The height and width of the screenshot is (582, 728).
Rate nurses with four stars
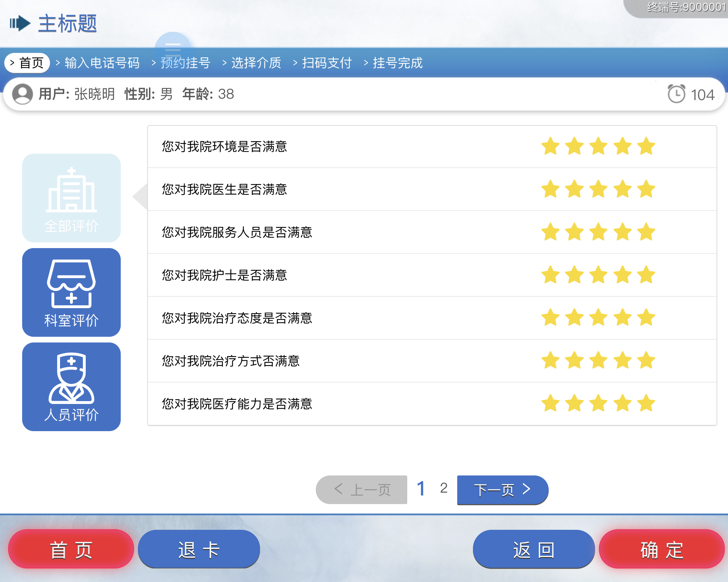[623, 275]
